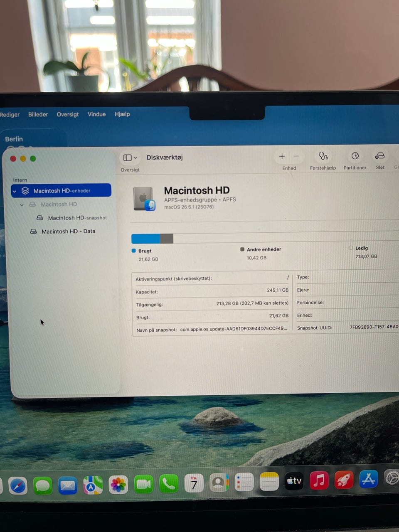
Task: Open the Billeder menu
Action: 38,114
